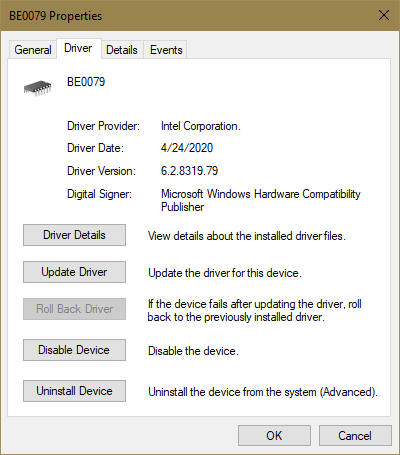The height and width of the screenshot is (455, 400).
Task: Click the BE0079 chip device icon
Action: 37,88
